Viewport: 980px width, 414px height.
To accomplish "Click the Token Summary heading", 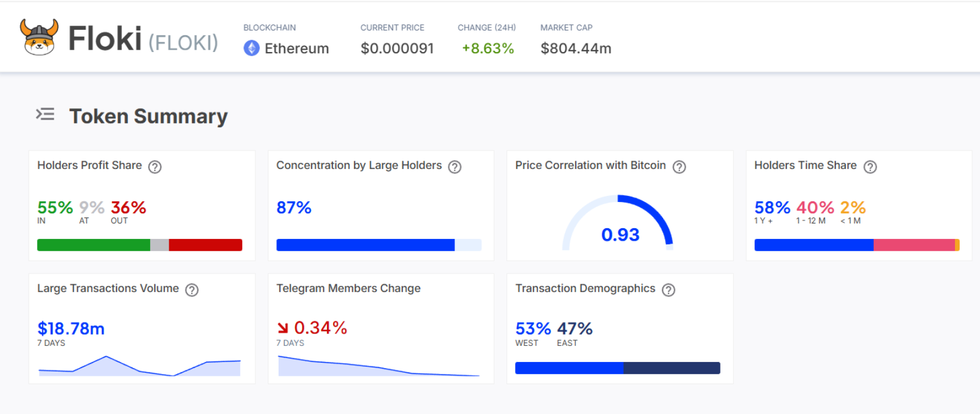I will pos(148,116).
